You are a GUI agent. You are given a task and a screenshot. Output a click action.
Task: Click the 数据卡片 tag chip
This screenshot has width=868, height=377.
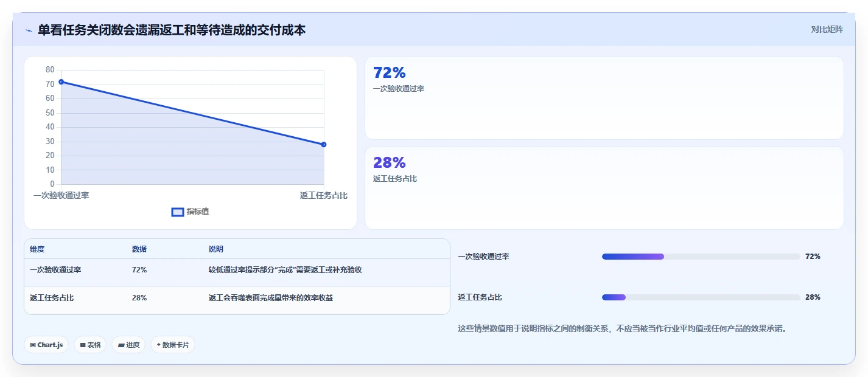(x=173, y=345)
